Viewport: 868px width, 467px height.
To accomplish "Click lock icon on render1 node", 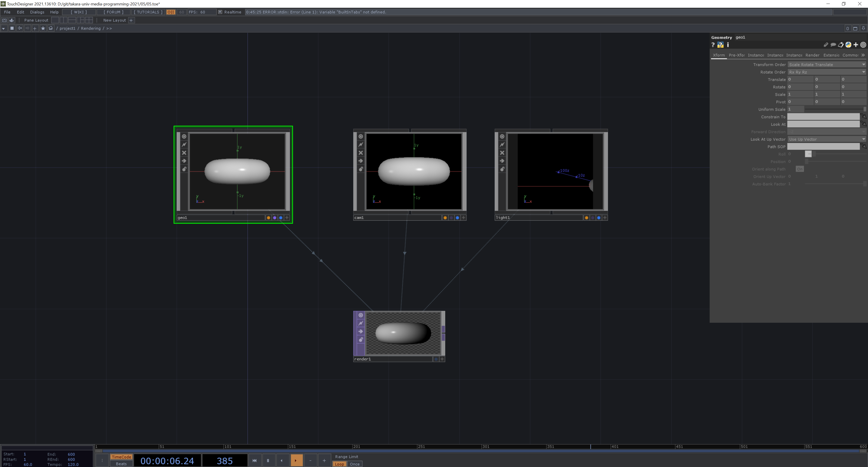I will [x=361, y=340].
